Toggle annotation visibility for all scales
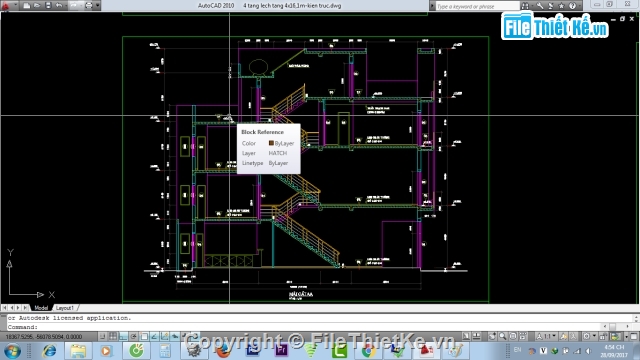This screenshot has height=360, width=640. pos(564,337)
